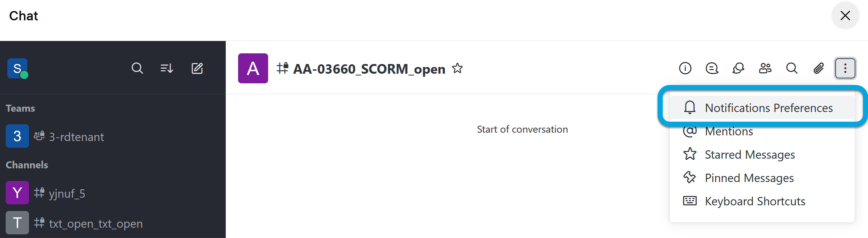This screenshot has height=238, width=868.
Task: Open threads icon in room header
Action: pos(738,68)
